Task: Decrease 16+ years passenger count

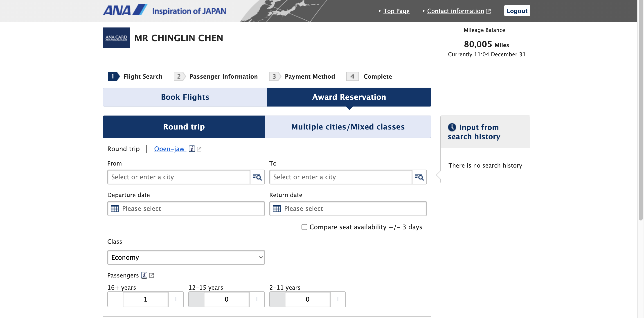Action: coord(115,299)
